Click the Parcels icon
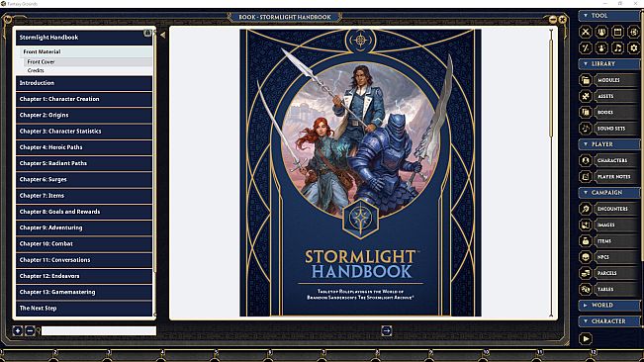The width and height of the screenshot is (644, 362). pos(586,273)
